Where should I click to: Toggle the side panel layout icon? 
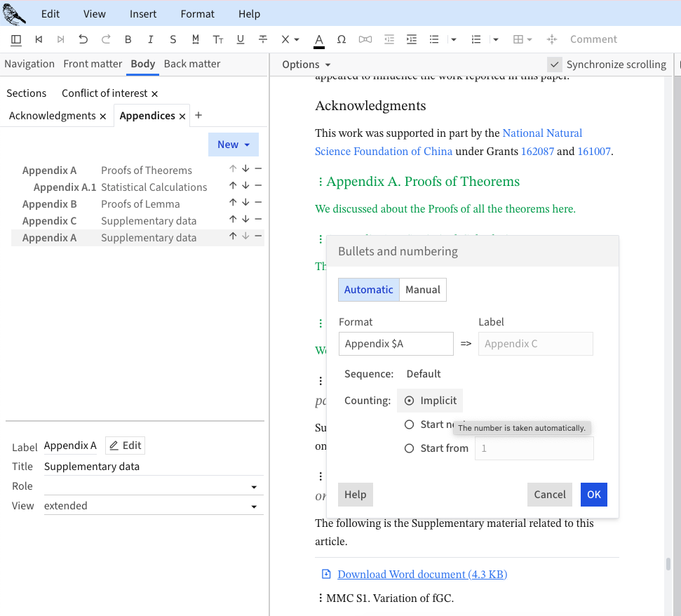[16, 39]
